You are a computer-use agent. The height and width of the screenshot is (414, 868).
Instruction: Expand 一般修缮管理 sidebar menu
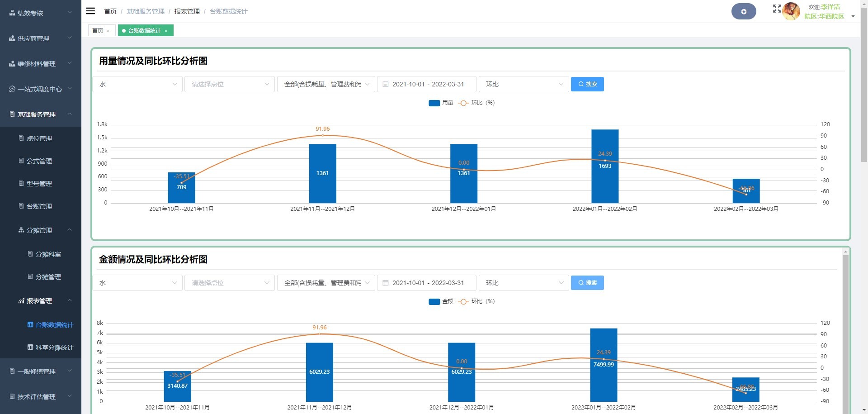click(x=41, y=371)
